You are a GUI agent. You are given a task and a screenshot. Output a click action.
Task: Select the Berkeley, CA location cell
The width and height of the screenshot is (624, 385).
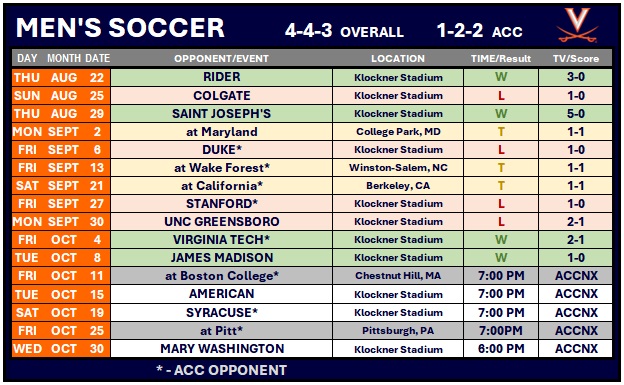pyautogui.click(x=398, y=186)
